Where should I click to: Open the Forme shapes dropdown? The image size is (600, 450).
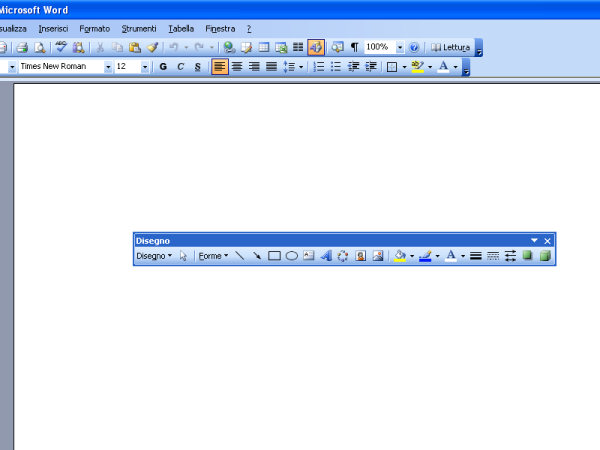coord(212,256)
